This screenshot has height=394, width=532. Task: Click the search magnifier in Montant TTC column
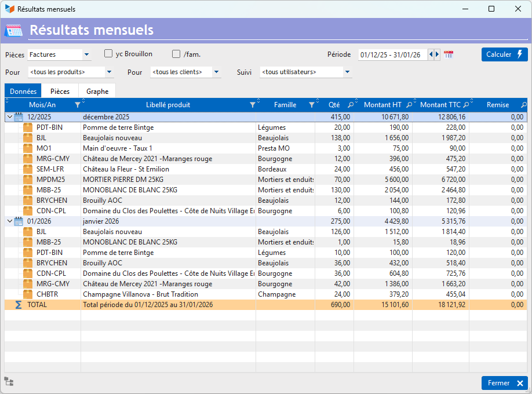coord(465,105)
